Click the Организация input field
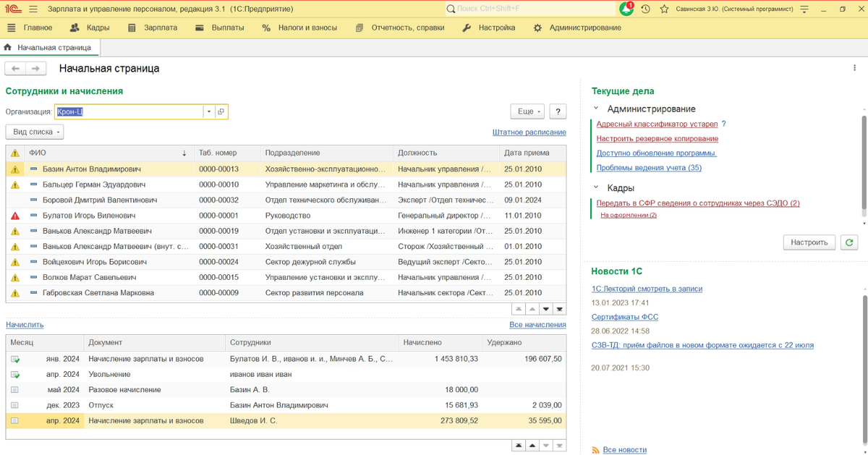 pyautogui.click(x=129, y=111)
